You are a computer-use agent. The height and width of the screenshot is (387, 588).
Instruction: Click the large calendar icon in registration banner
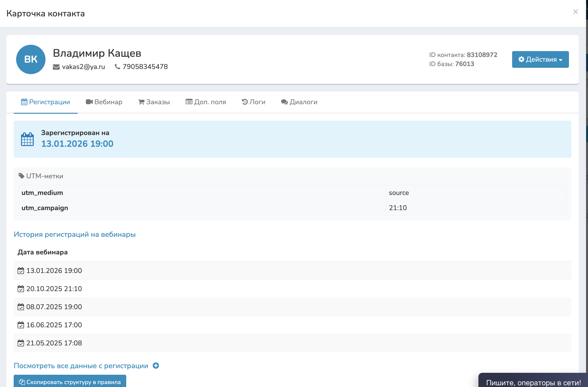[x=27, y=139]
